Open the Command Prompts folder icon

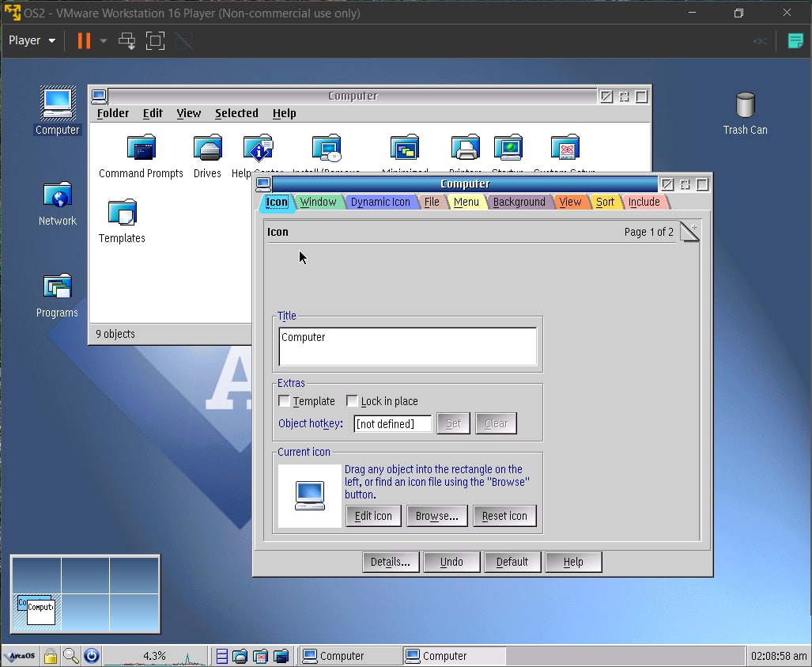141,148
